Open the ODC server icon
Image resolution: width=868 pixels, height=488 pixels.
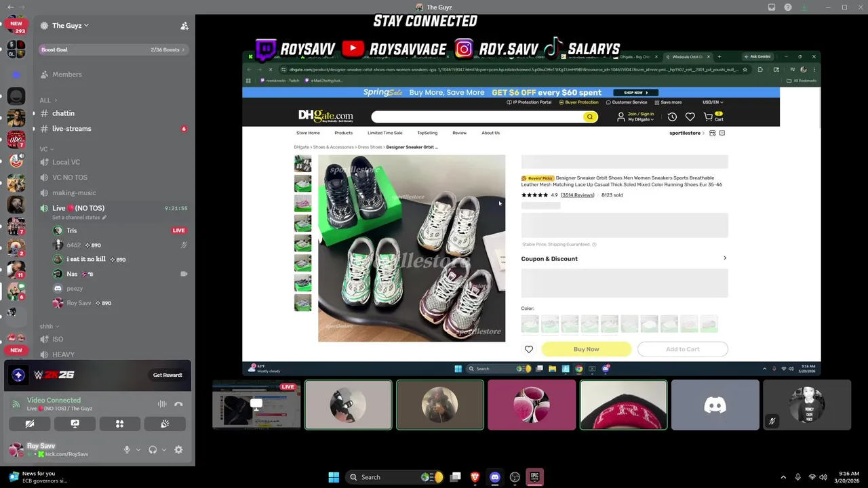[x=16, y=140]
